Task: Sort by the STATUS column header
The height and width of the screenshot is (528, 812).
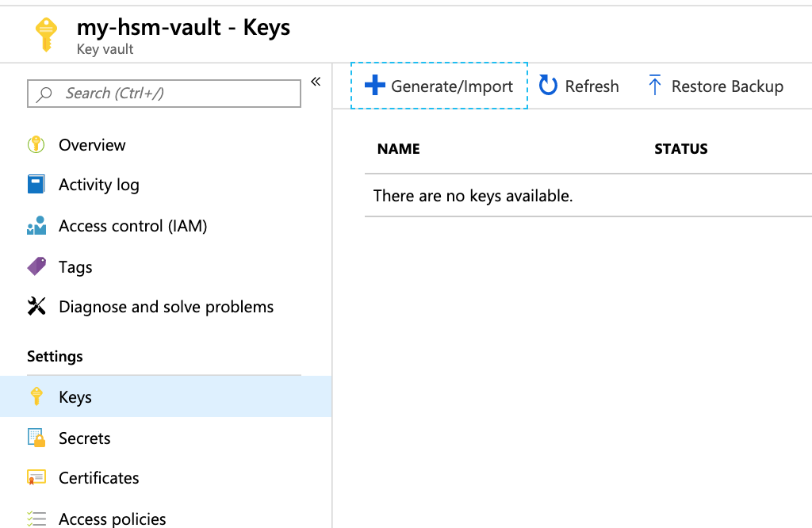Action: [x=681, y=149]
